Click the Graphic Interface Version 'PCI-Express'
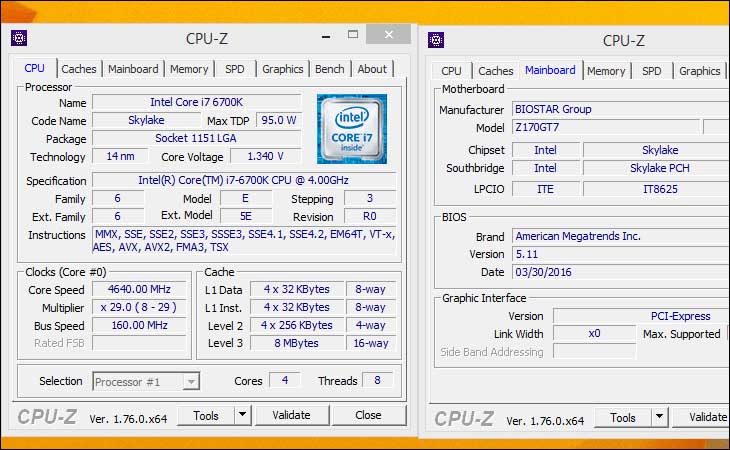The width and height of the screenshot is (730, 450). coord(642,316)
